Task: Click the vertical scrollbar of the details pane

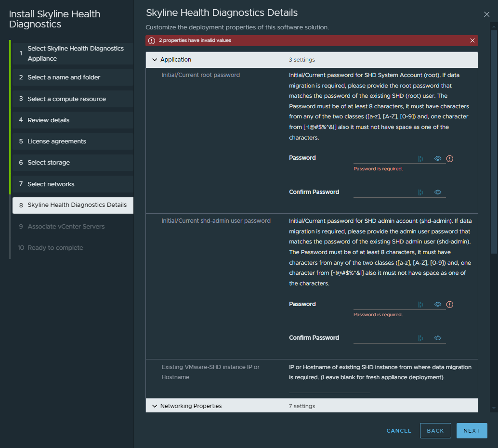Action: (x=494, y=141)
